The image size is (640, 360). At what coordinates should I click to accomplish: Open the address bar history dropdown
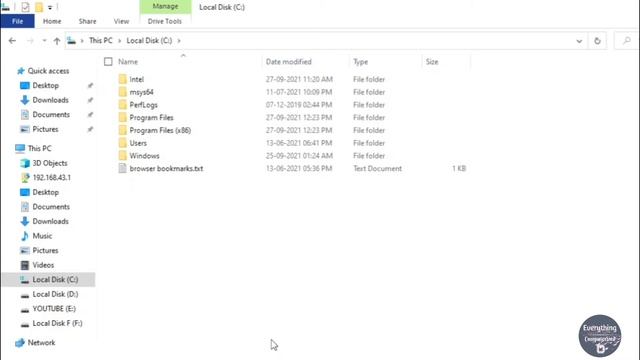pos(579,41)
